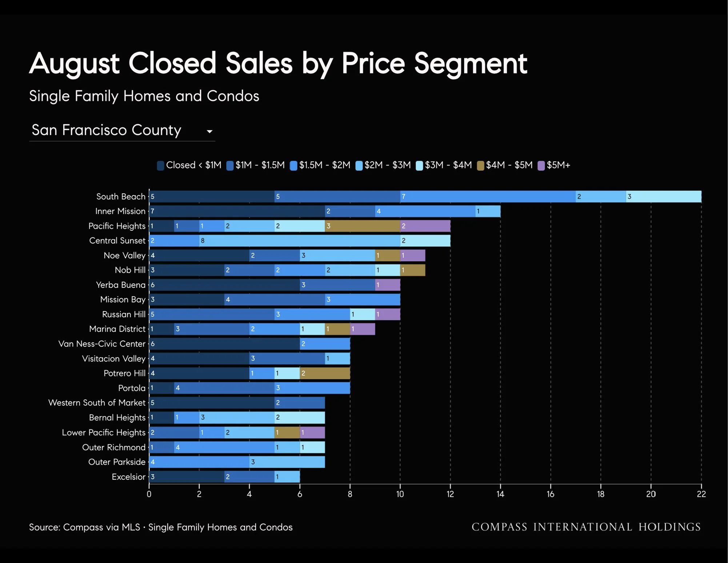This screenshot has width=728, height=563.
Task: Click the Source: Compass via MLS footnote
Action: pyautogui.click(x=161, y=527)
